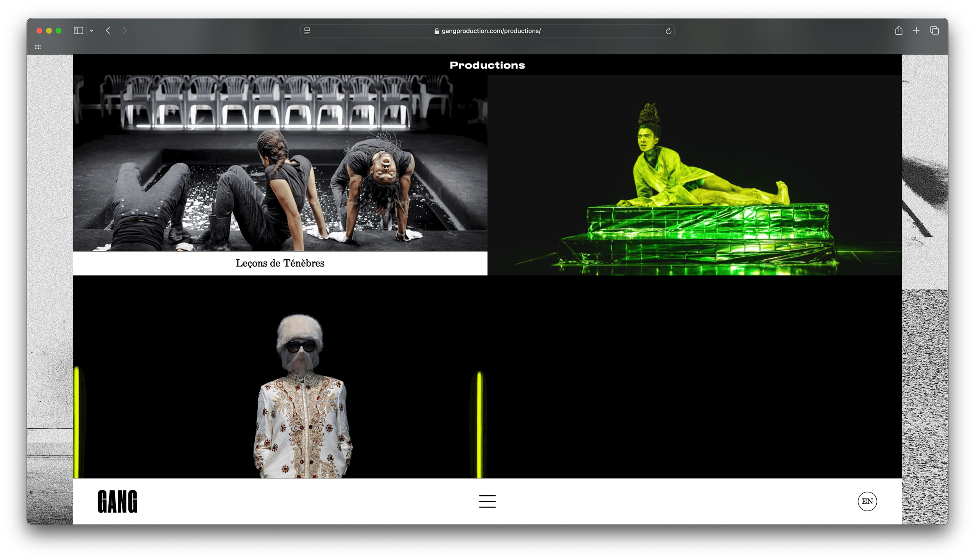Viewport: 975px width, 560px height.
Task: Expand the sidebar options dropdown arrow
Action: (x=92, y=31)
